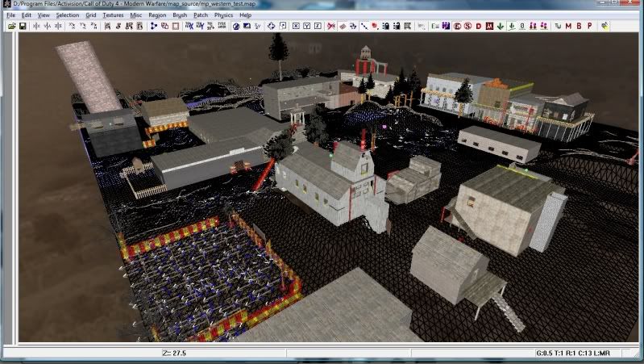644x364 pixels.
Task: Click the Save floppy disk icon
Action: 23,26
